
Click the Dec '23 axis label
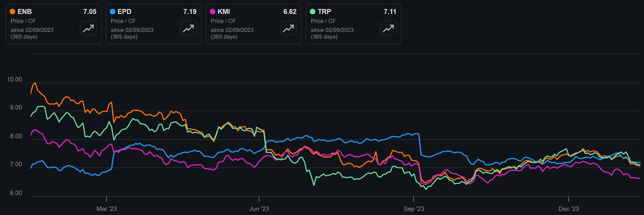[x=569, y=209]
